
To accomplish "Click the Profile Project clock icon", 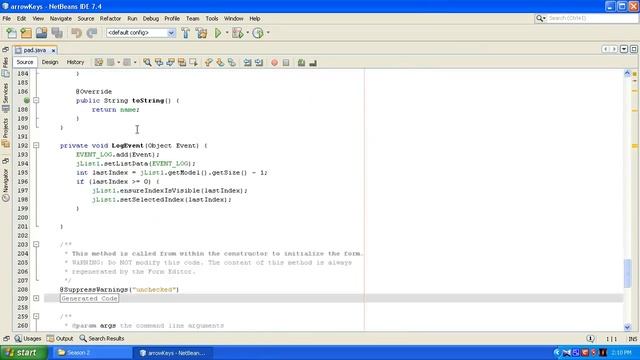I will [258, 33].
